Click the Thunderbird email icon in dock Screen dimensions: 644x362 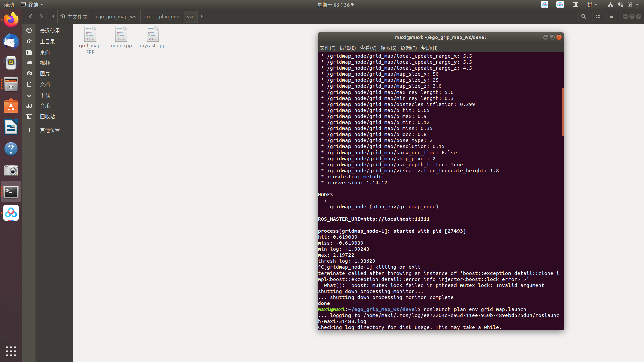(x=11, y=41)
